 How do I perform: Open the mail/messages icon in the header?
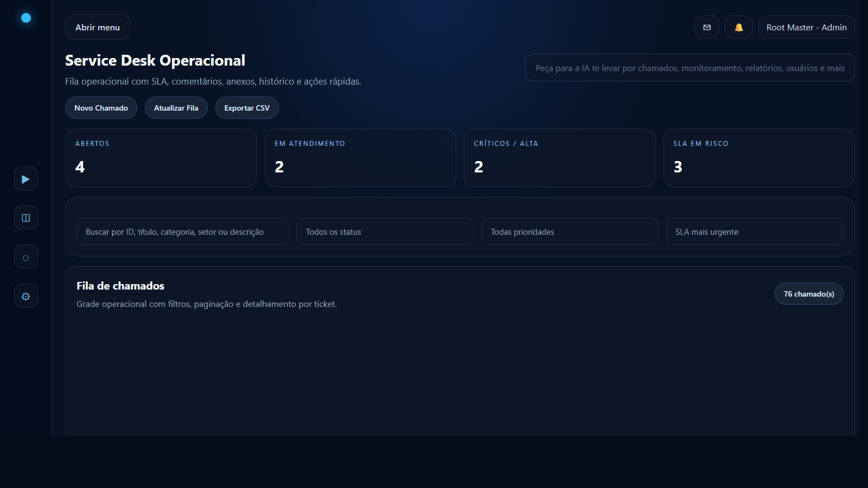706,27
